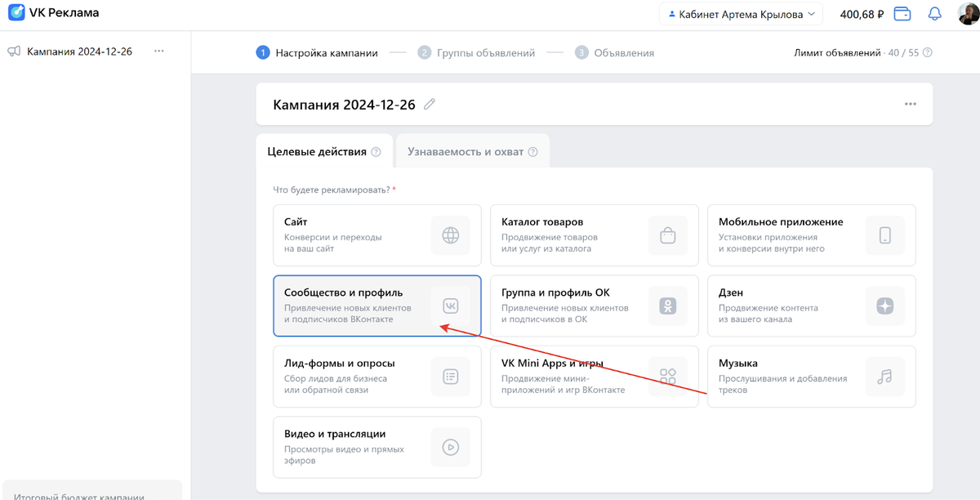The image size is (980, 500).
Task: Open the sidebar campaign three-dots menu
Action: coord(159,51)
